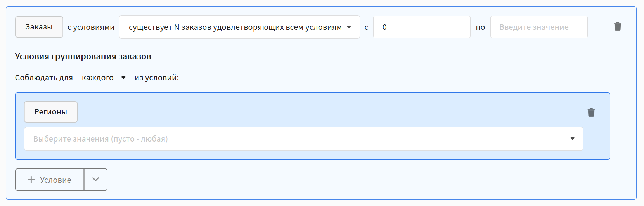Add a new condition with the Условие button
This screenshot has height=206, width=644.
tap(50, 180)
